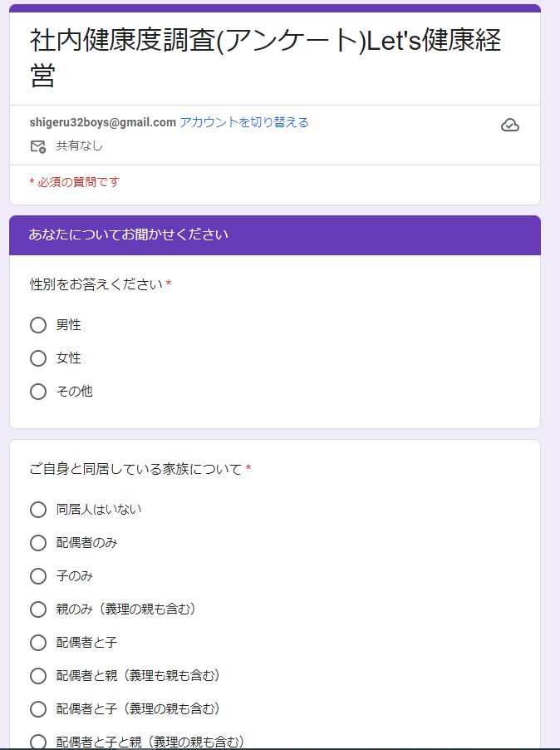Select 配偶者と親（義理も親も含む）option
The image size is (560, 750).
38,676
